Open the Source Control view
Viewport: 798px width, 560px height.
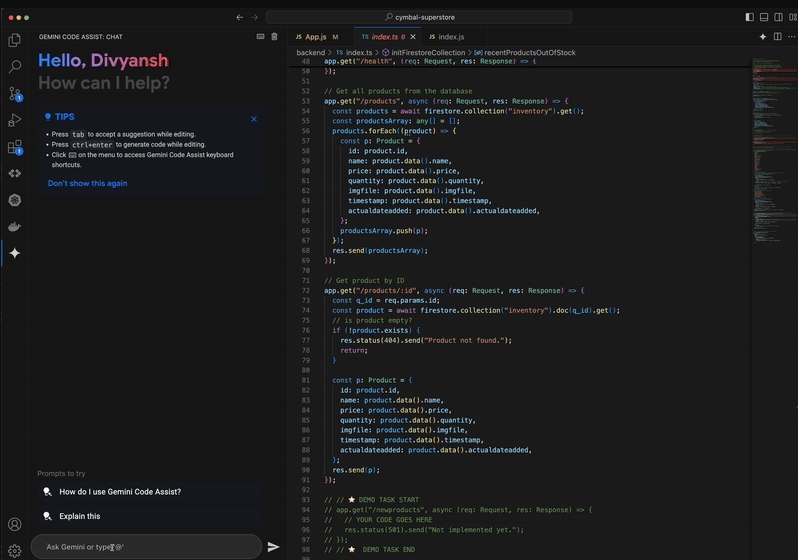[x=15, y=93]
